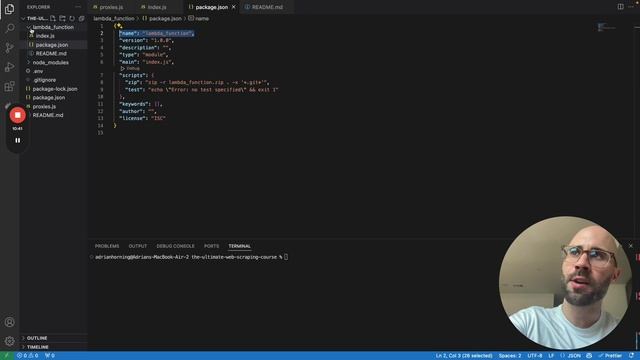The width and height of the screenshot is (640, 360).
Task: Switch to index.js editor tab
Action: tap(157, 7)
